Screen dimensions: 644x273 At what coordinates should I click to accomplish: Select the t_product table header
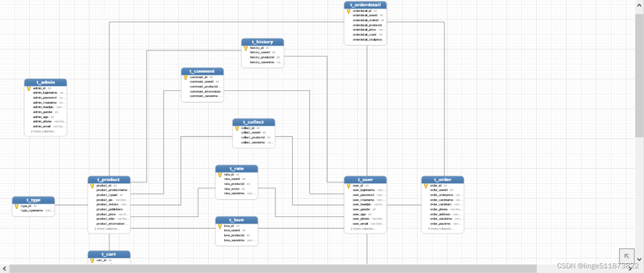tap(109, 179)
